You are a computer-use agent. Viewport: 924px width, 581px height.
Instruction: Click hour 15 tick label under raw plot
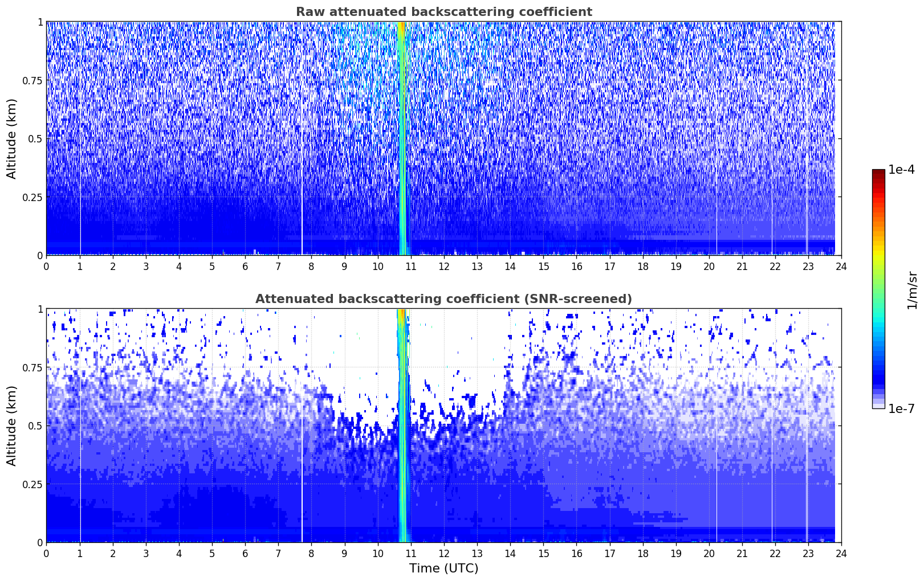pyautogui.click(x=543, y=266)
